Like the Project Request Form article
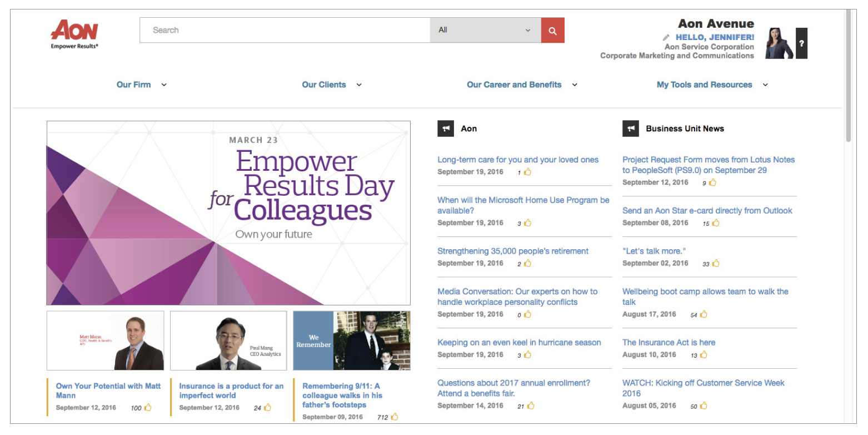 point(712,182)
